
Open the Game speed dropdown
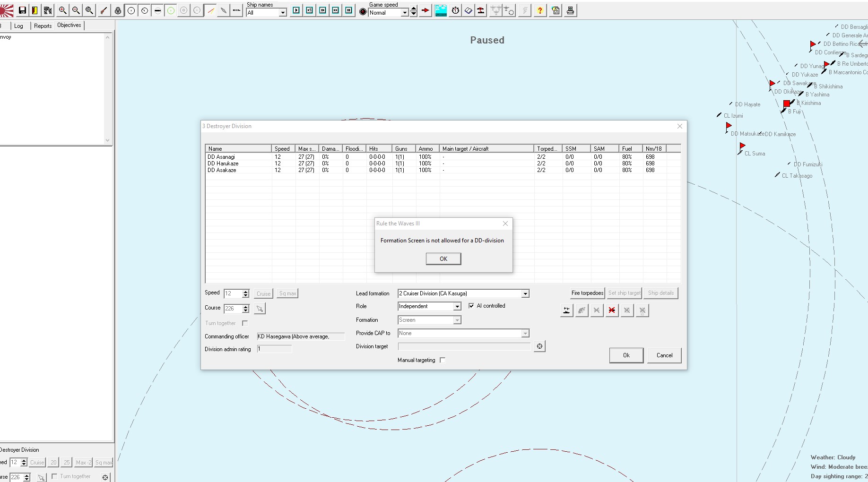(405, 13)
